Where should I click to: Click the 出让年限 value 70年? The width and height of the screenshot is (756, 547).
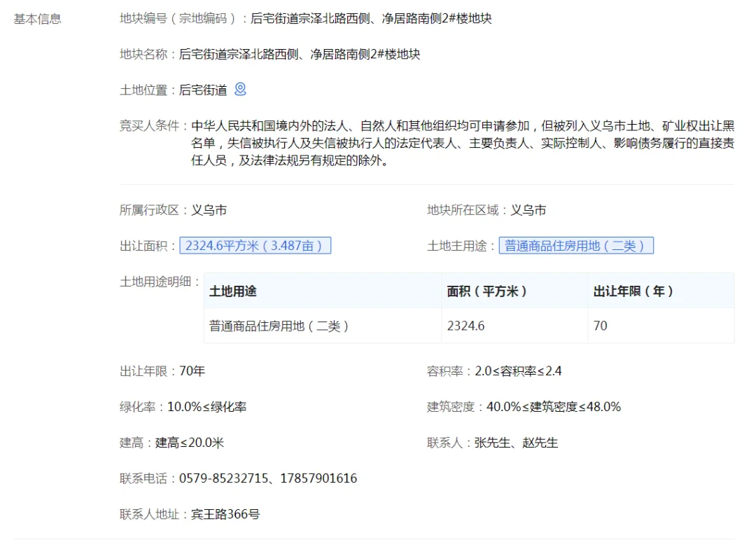pos(192,371)
